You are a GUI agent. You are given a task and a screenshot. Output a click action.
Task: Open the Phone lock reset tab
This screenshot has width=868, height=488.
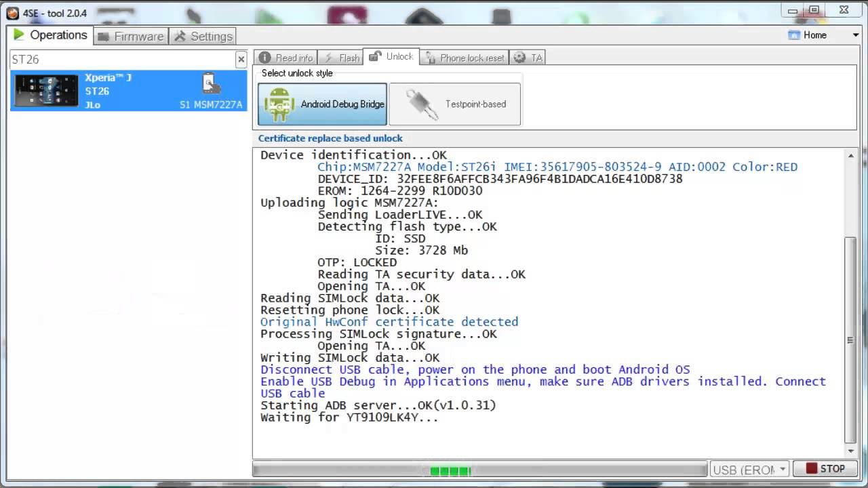(x=464, y=58)
